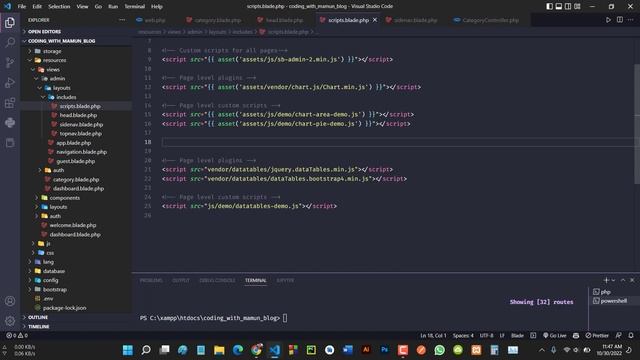
Task: Change indentation via Spaces: 4
Action: (x=463, y=336)
